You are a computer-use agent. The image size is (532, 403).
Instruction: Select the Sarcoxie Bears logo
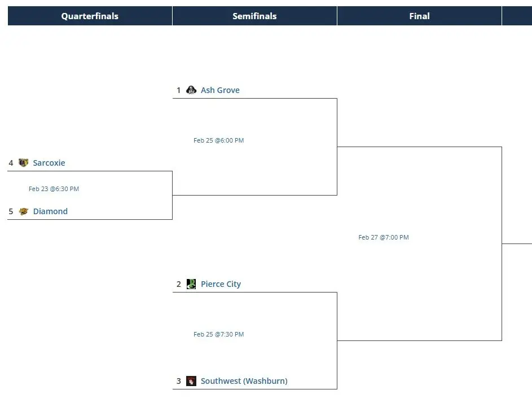point(23,162)
